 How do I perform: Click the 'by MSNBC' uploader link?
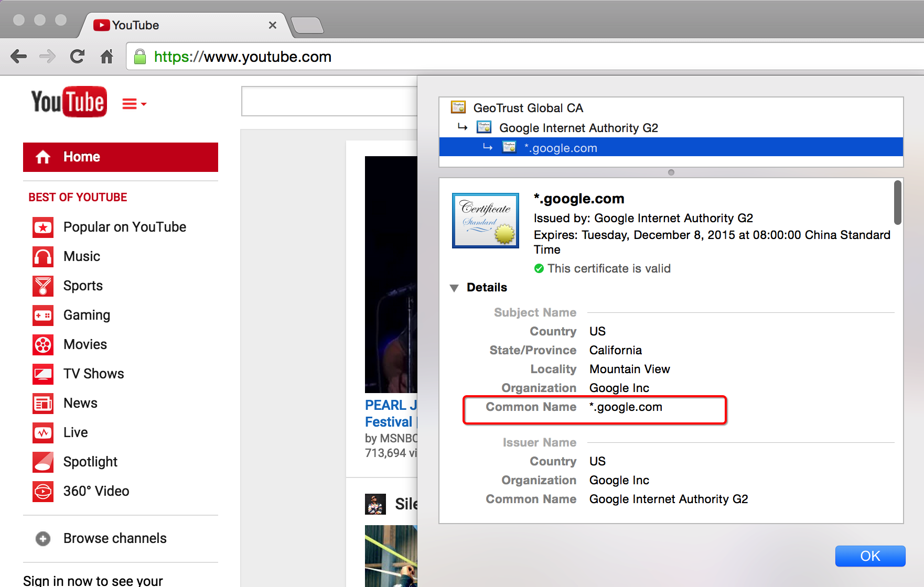tap(391, 438)
